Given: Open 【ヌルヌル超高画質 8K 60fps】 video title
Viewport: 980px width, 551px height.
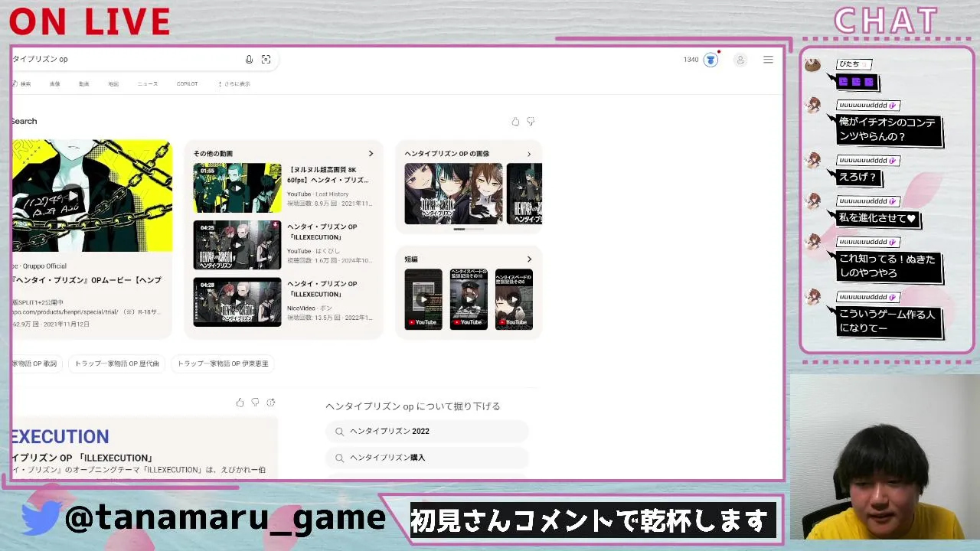Looking at the screenshot, I should (328, 174).
